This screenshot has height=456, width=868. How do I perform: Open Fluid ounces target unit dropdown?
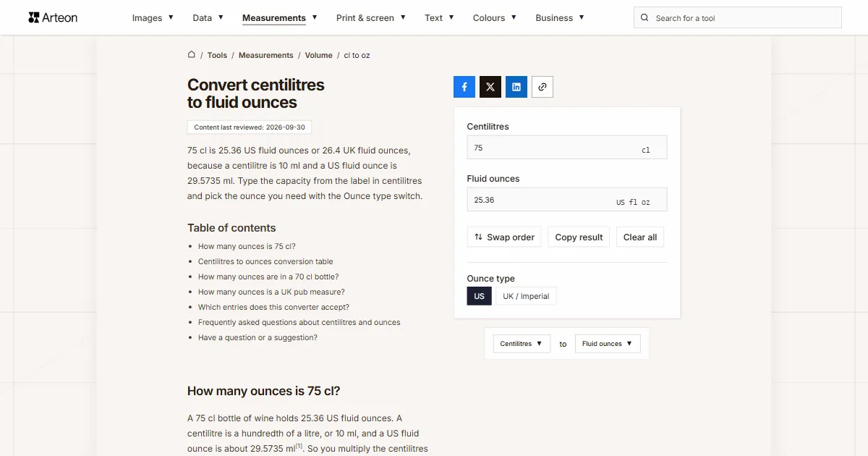(608, 344)
